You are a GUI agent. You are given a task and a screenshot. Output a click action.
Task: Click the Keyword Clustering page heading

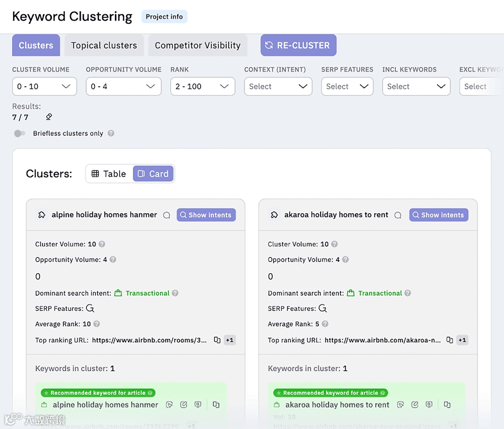(72, 17)
